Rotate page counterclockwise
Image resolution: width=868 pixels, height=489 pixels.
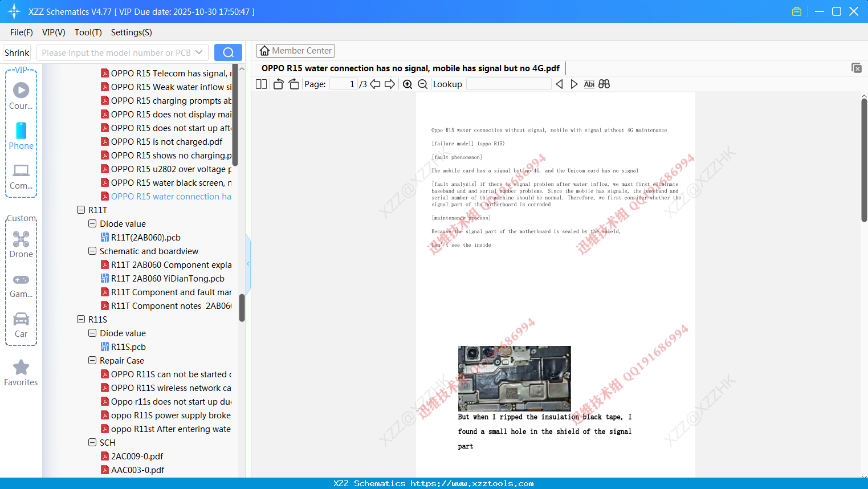278,84
